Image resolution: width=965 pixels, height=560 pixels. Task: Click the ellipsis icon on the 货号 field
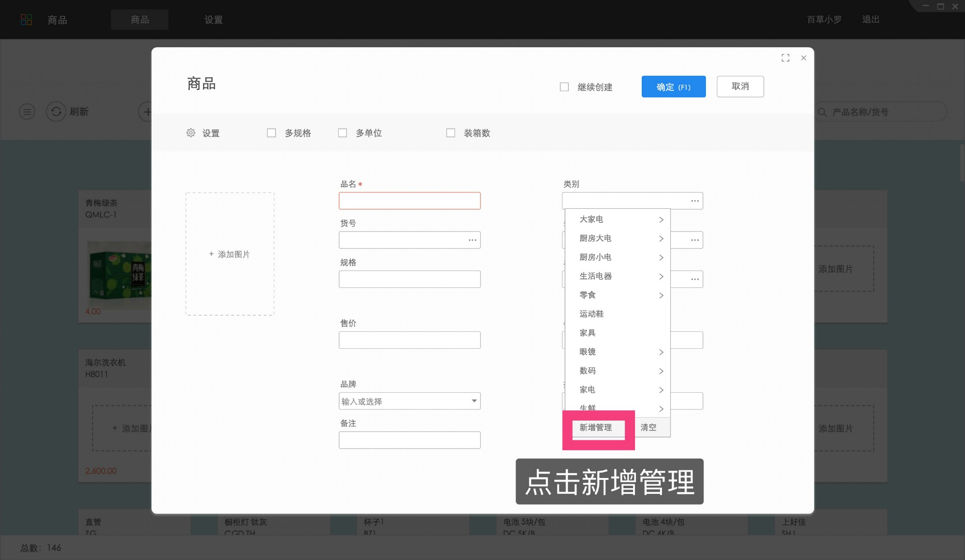click(471, 240)
